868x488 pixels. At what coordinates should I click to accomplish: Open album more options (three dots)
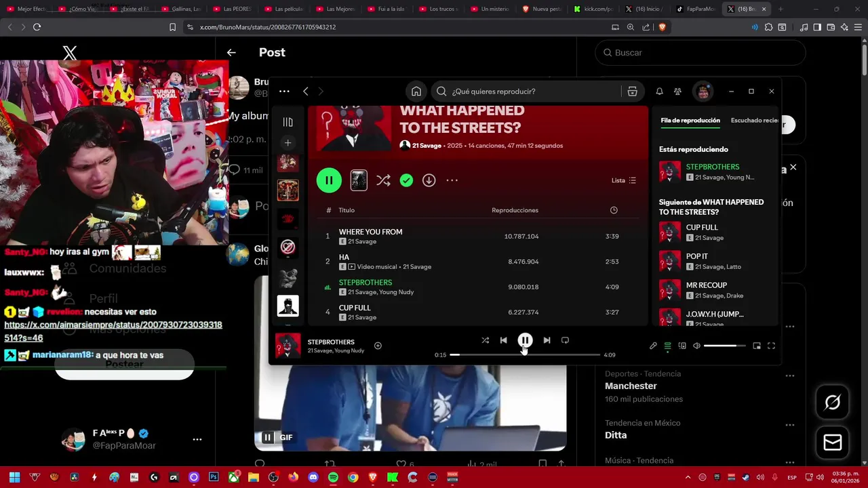point(452,180)
